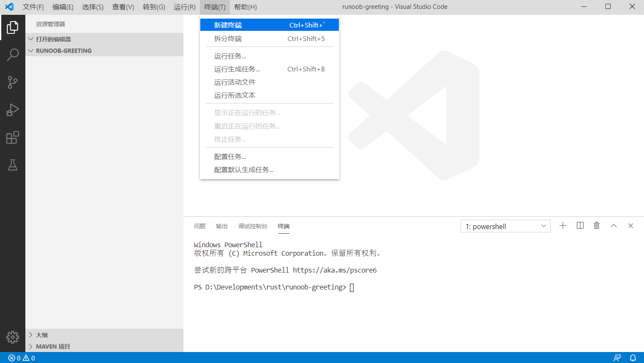Maximize the panel with up chevron
644x363 pixels.
(614, 226)
